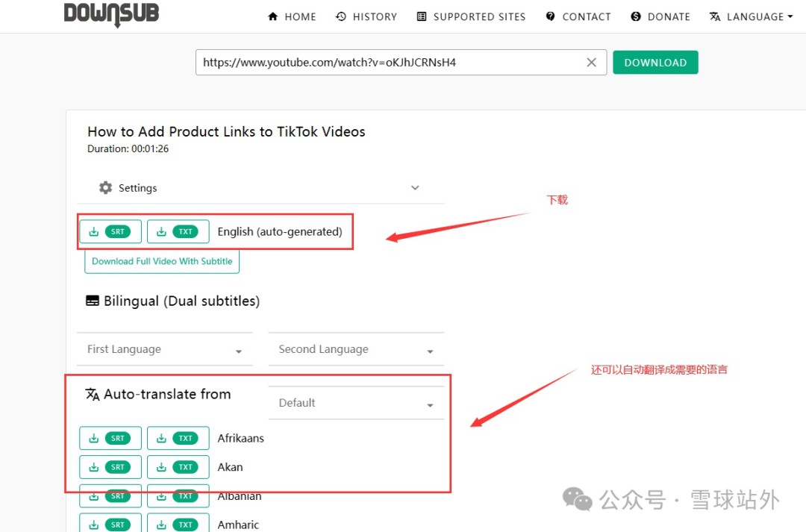Open the Second Language dropdown

click(x=356, y=349)
